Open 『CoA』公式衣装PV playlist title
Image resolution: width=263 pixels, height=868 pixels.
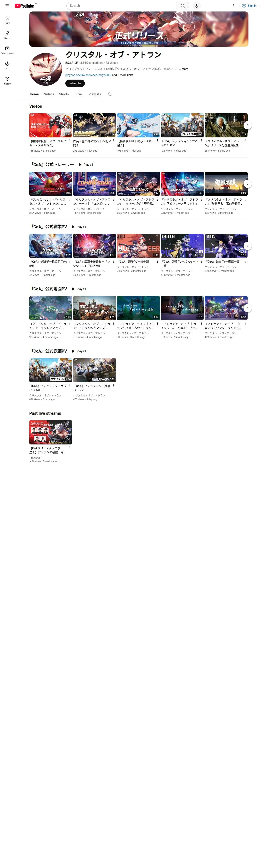tap(48, 351)
